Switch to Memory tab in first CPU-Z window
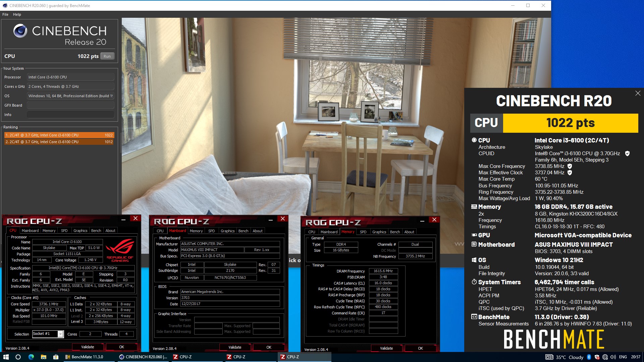This screenshot has height=362, width=644. [x=49, y=231]
